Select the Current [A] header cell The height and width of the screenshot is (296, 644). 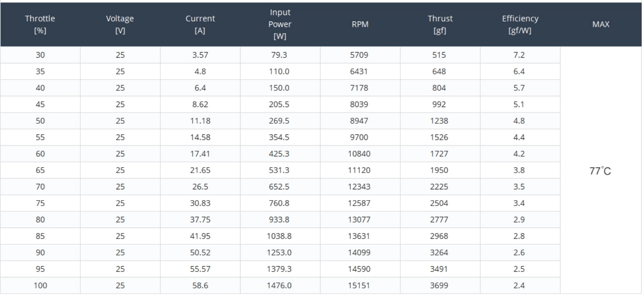click(x=200, y=24)
